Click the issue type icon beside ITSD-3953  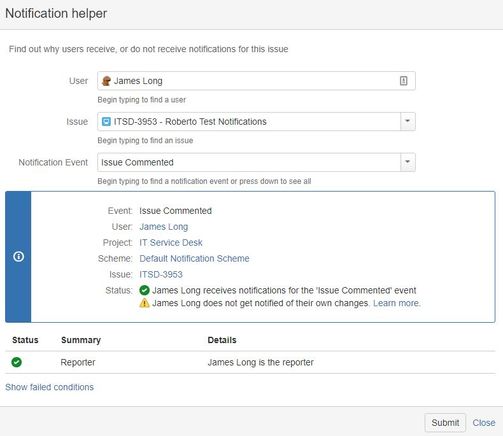click(106, 122)
